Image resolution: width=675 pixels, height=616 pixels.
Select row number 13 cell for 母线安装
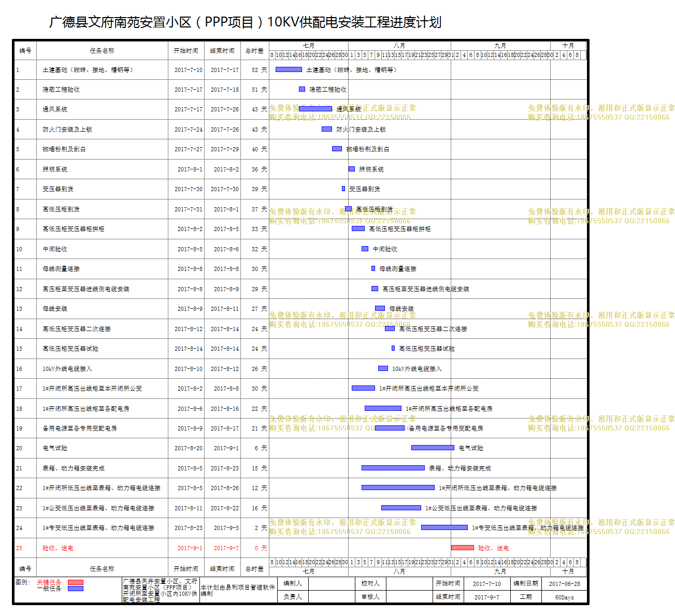click(x=19, y=309)
